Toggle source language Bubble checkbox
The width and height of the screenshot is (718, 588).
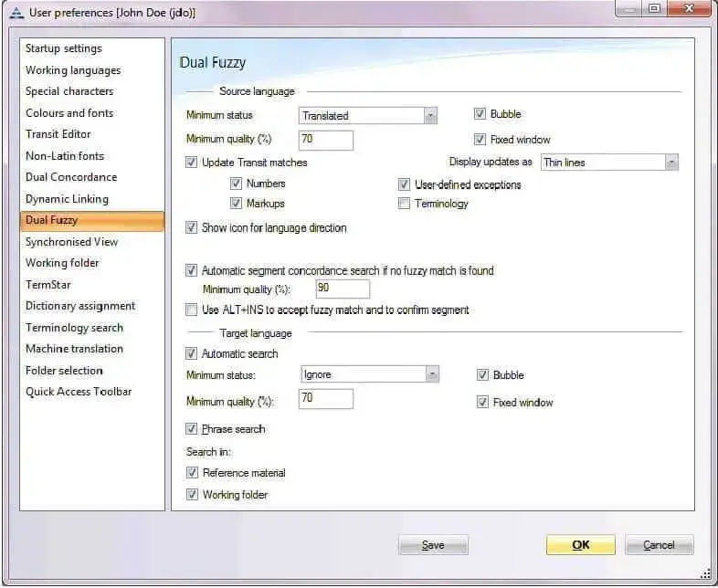coord(480,113)
